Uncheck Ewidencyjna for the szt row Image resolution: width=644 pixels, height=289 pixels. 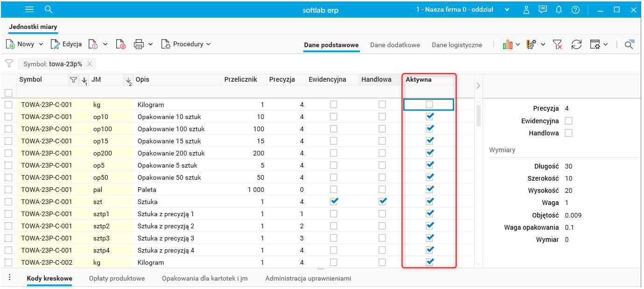[333, 202]
